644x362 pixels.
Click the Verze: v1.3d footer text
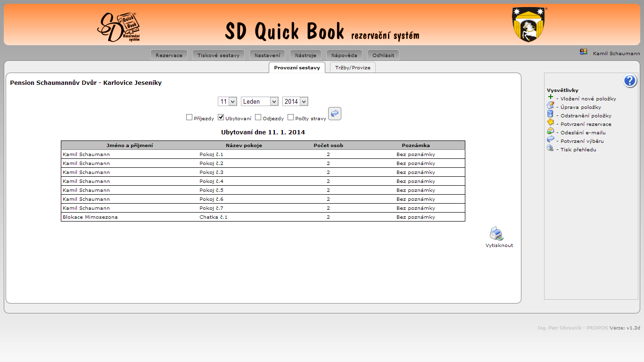(x=625, y=328)
